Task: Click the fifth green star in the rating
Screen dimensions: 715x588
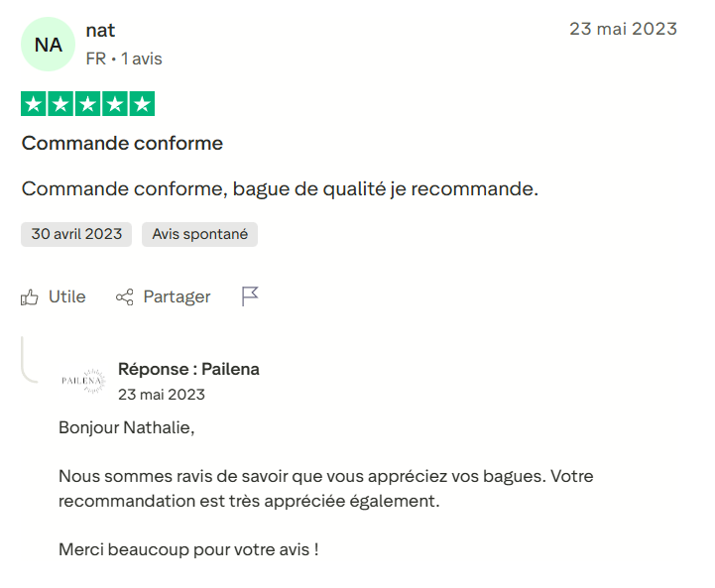Action: point(143,104)
